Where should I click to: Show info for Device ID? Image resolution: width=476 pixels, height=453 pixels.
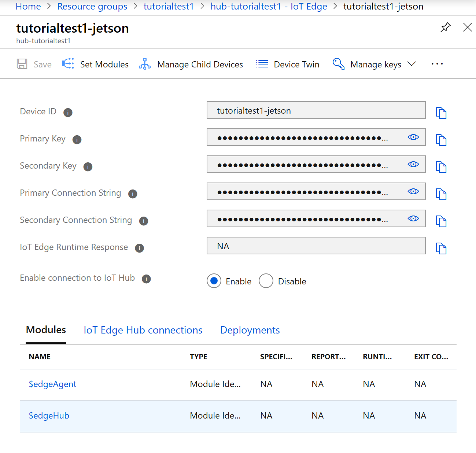point(68,113)
